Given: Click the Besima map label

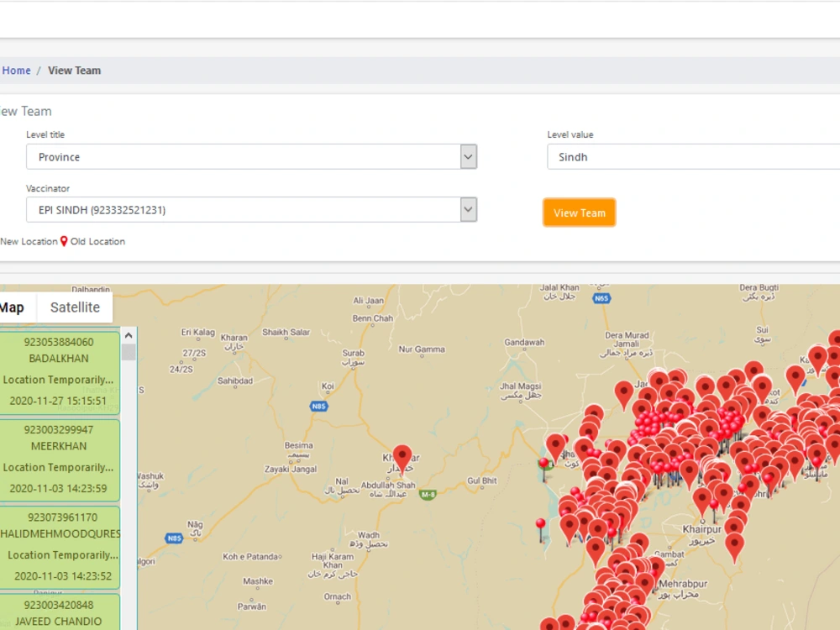Looking at the screenshot, I should coord(298,450).
